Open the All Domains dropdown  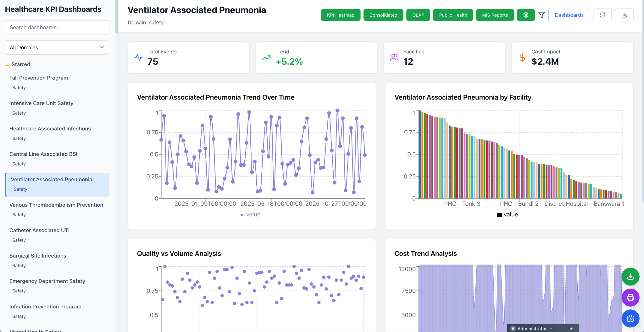pyautogui.click(x=57, y=47)
